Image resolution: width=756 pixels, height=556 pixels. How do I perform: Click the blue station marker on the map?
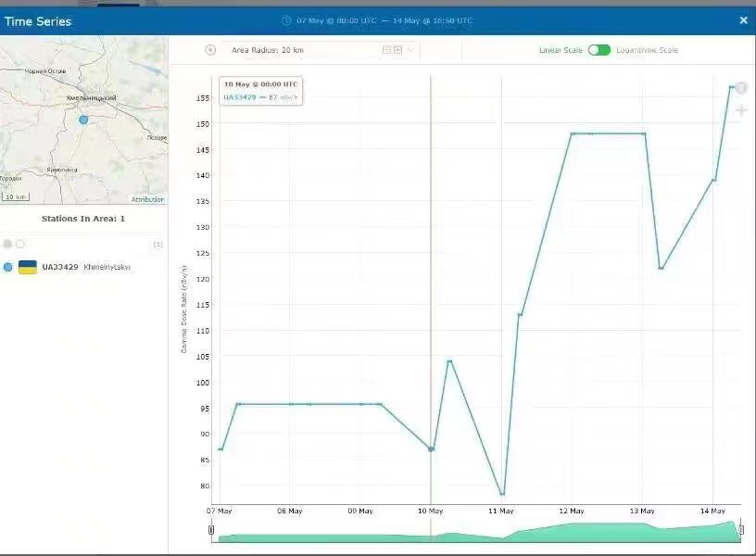point(83,120)
